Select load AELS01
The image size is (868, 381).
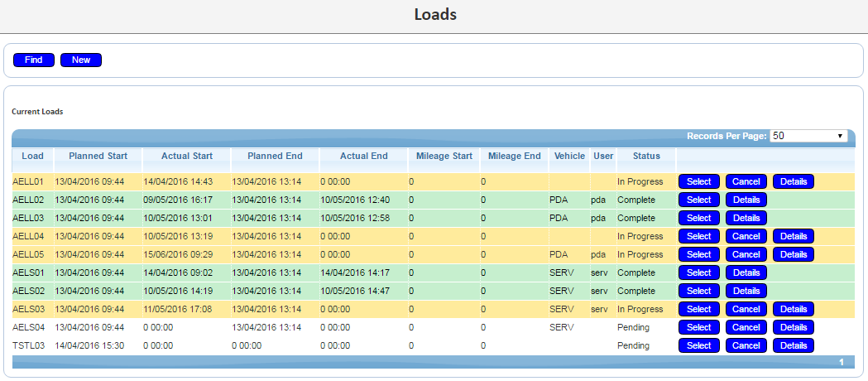(699, 272)
